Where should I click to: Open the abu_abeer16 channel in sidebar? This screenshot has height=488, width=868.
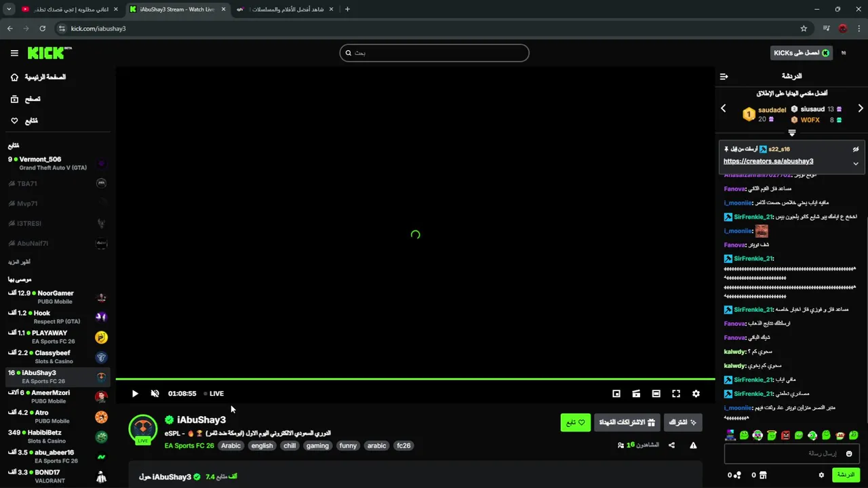pos(57,456)
